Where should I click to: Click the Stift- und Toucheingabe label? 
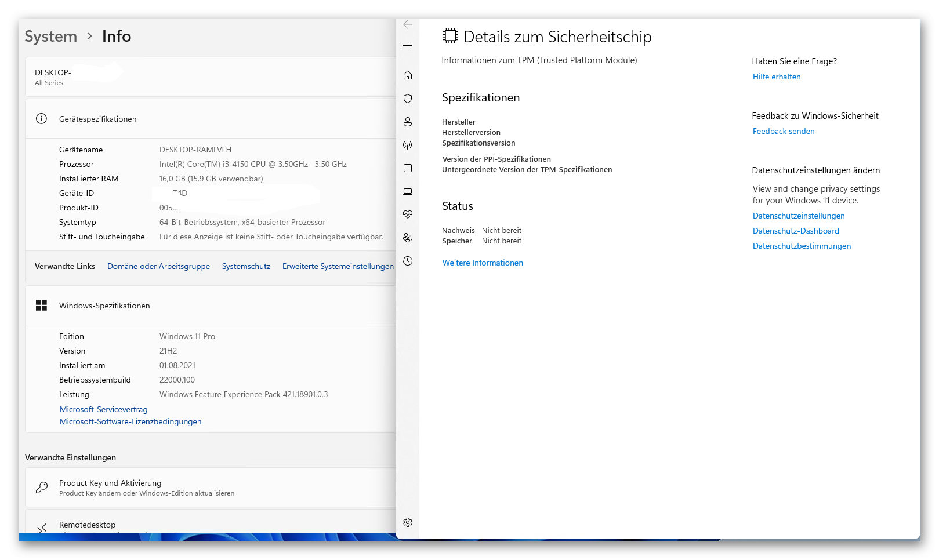tap(102, 237)
